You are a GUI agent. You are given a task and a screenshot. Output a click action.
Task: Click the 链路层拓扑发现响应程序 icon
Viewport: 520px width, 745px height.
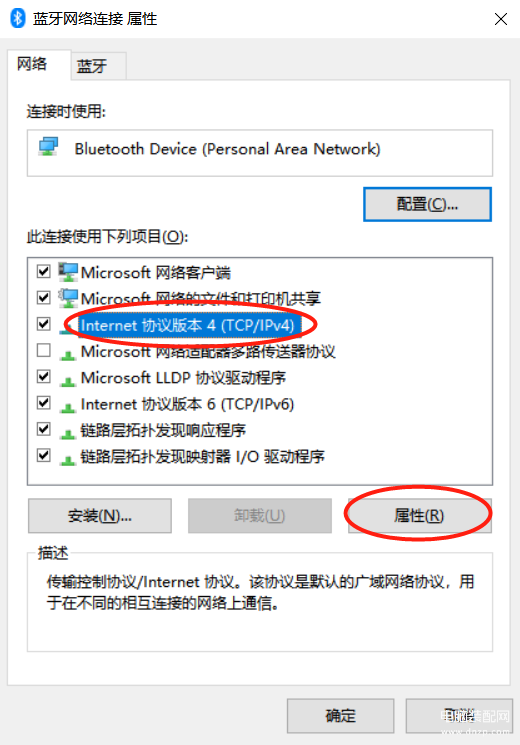[68, 433]
